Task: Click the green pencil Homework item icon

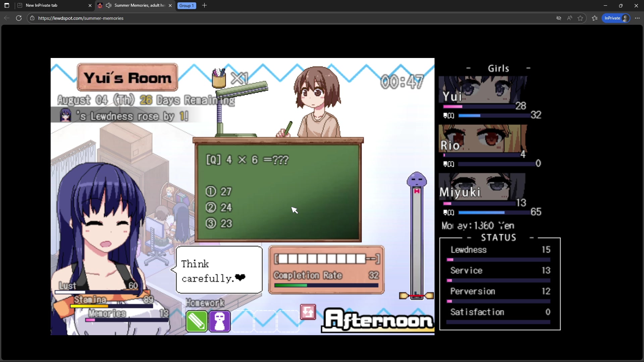Action: click(197, 321)
